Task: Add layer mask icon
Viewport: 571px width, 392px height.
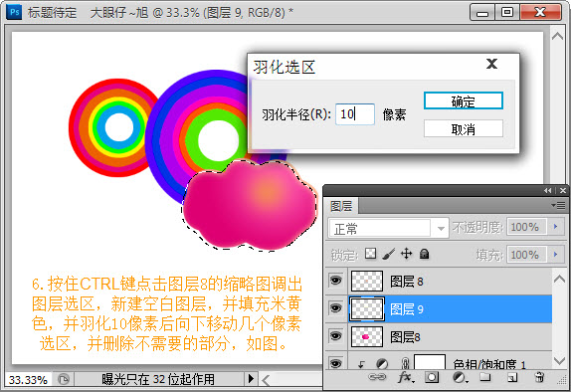Action: click(x=432, y=377)
